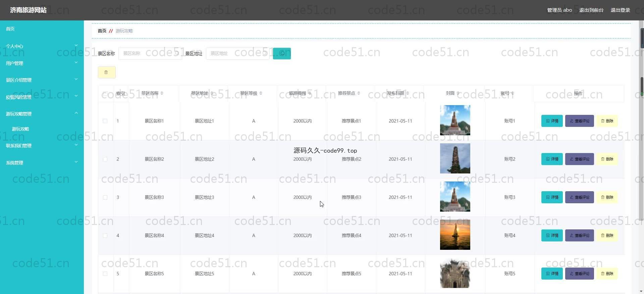View comments for row 景区名称3
Image resolution: width=644 pixels, height=294 pixels.
point(579,197)
